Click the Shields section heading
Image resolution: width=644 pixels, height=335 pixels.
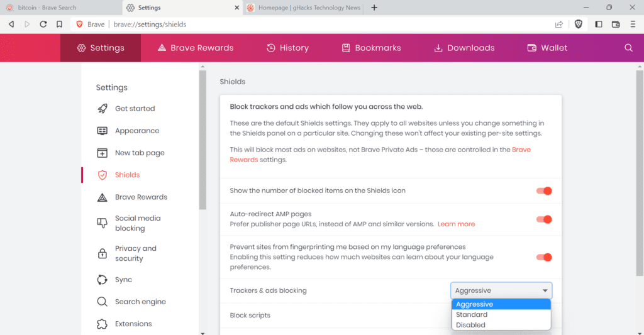(233, 82)
